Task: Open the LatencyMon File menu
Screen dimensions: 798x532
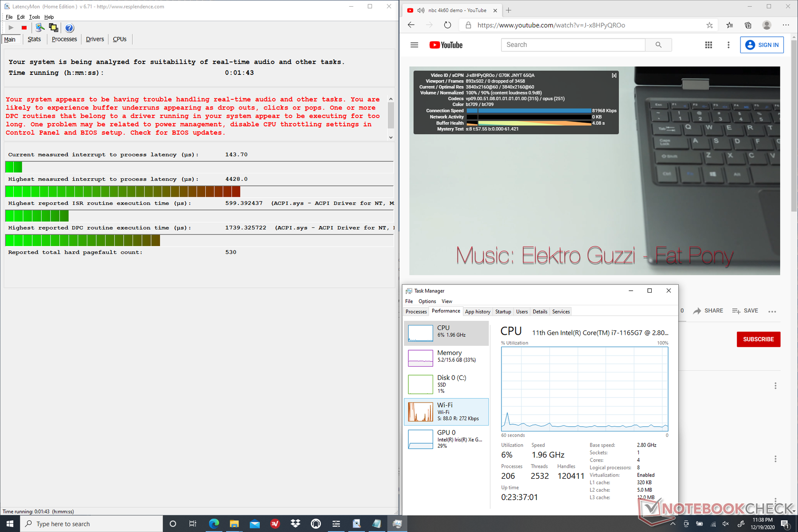Action: pyautogui.click(x=9, y=17)
